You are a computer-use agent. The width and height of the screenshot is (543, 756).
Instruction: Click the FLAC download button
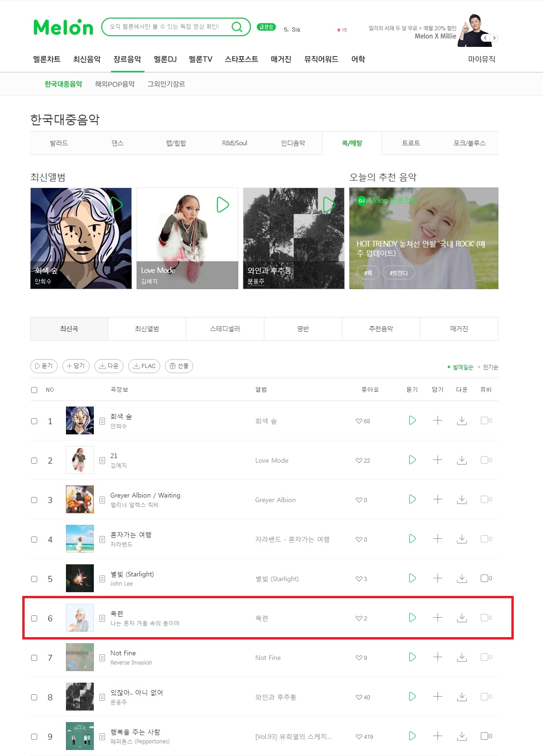point(144,366)
